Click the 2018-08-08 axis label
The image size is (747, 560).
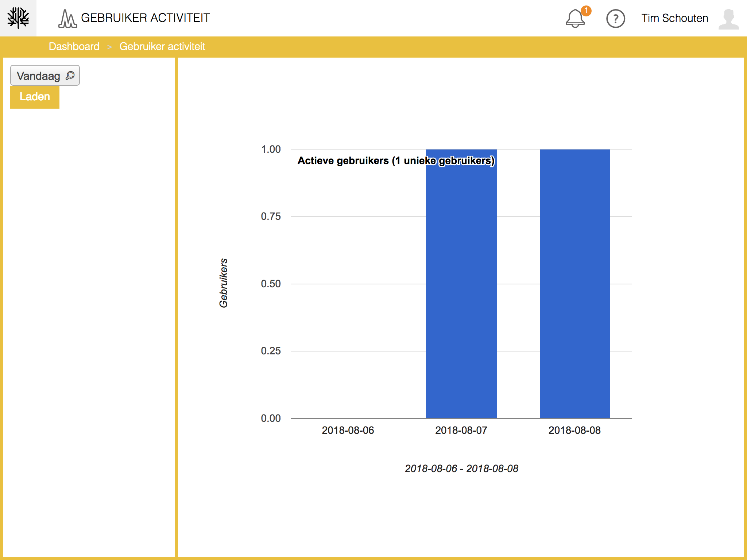(x=574, y=430)
